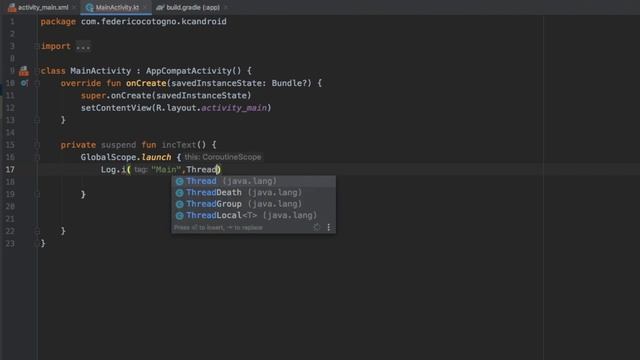The image size is (640, 360).
Task: Click the Bundle? parameter type
Action: click(x=289, y=83)
